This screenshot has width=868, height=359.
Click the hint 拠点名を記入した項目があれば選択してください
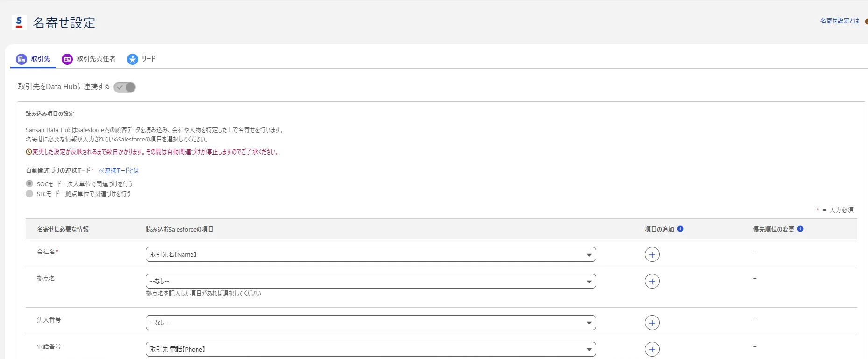[203, 293]
